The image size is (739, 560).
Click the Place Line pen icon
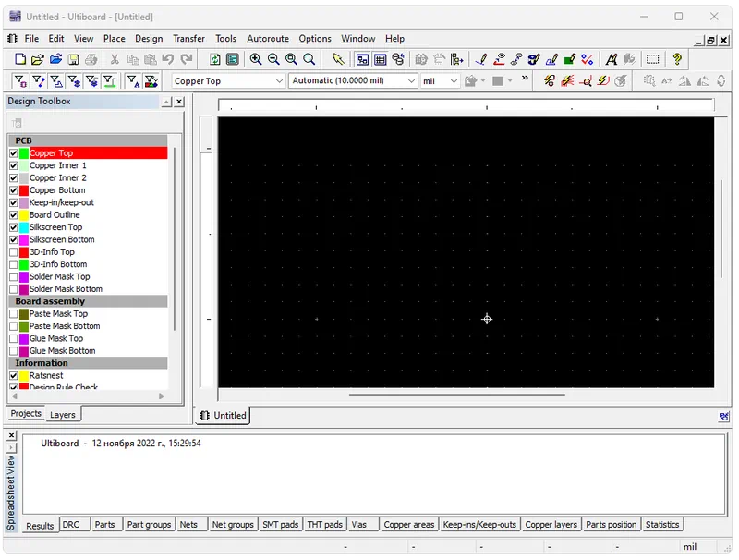[481, 59]
